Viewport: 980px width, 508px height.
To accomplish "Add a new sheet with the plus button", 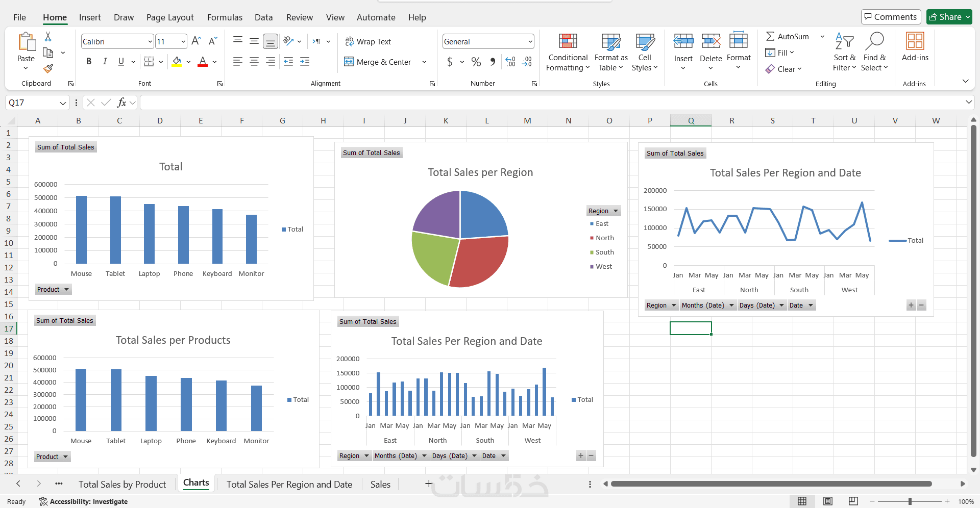I will [x=429, y=484].
